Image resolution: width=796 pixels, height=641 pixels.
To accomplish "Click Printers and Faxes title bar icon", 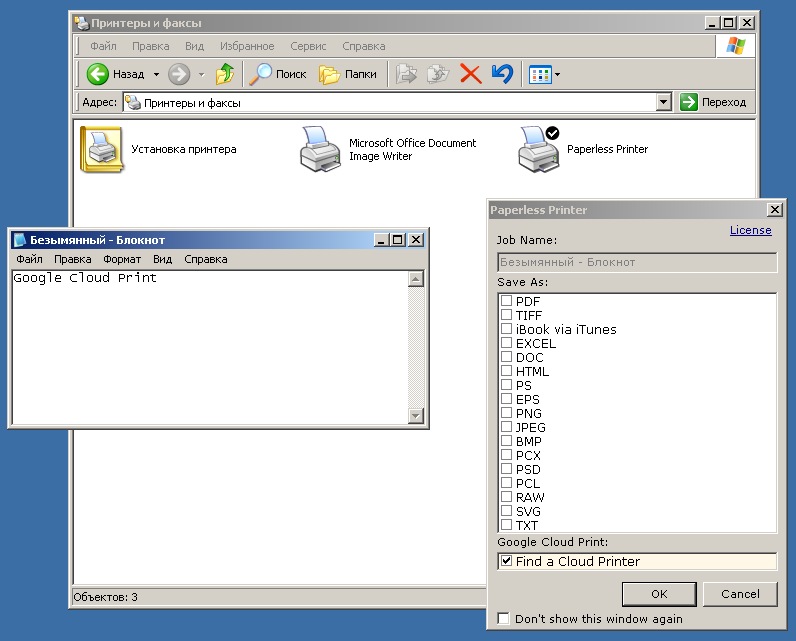I will click(82, 23).
